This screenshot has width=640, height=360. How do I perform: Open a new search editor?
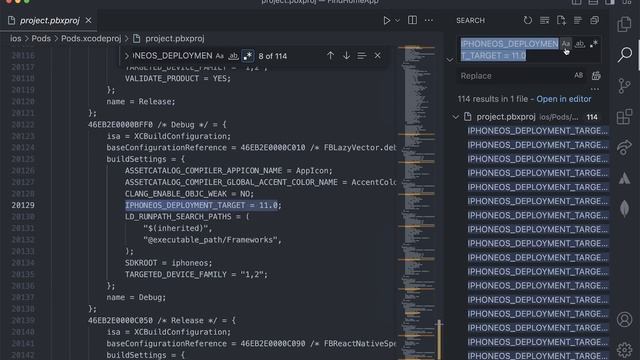click(x=561, y=20)
